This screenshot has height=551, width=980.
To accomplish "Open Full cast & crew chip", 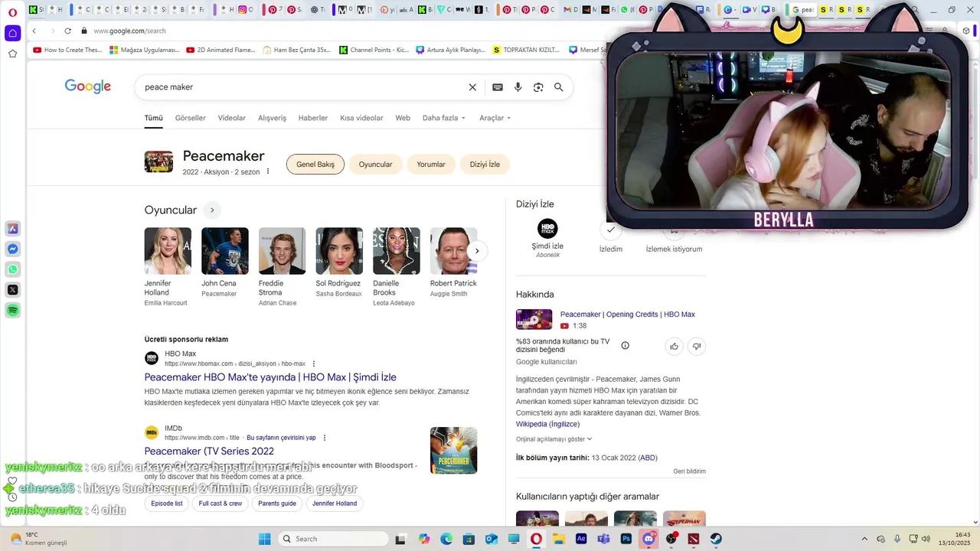I will coord(220,504).
